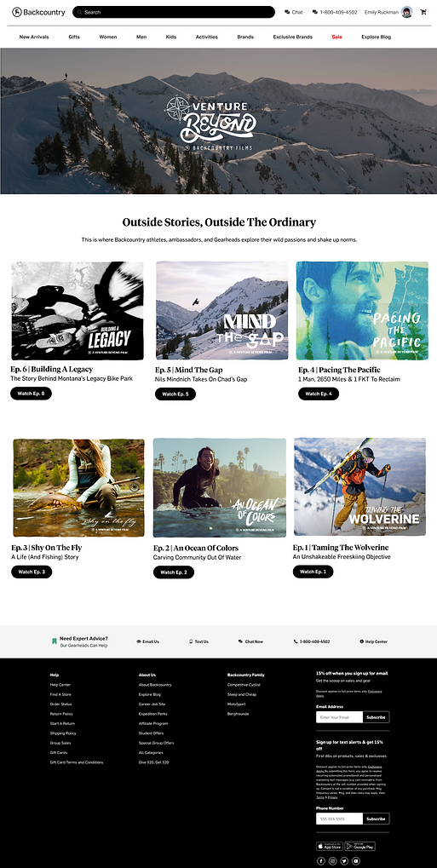The image size is (437, 868).
Task: Open the YouTube social icon
Action: point(355,861)
